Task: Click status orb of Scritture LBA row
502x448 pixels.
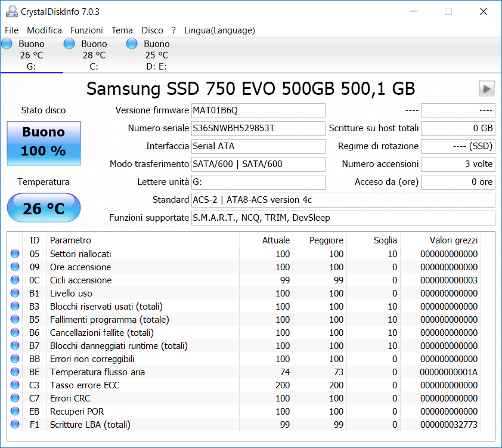Action: pyautogui.click(x=15, y=425)
